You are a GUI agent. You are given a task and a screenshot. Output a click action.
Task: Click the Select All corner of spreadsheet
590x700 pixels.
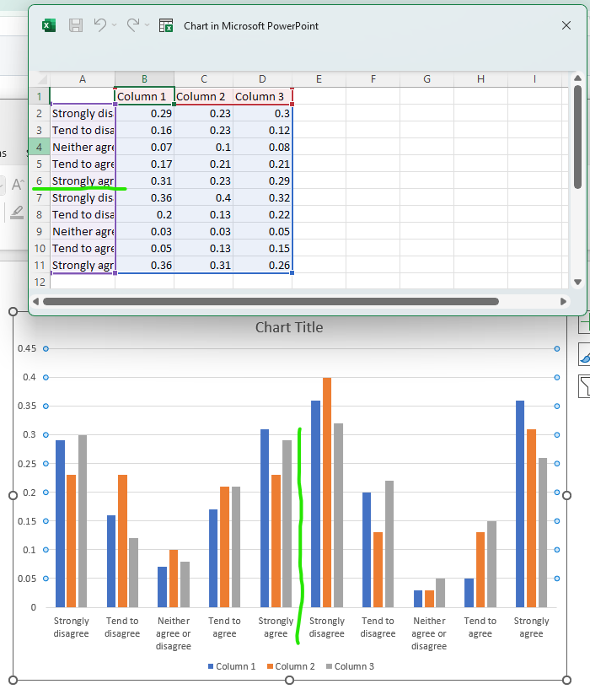[x=39, y=79]
